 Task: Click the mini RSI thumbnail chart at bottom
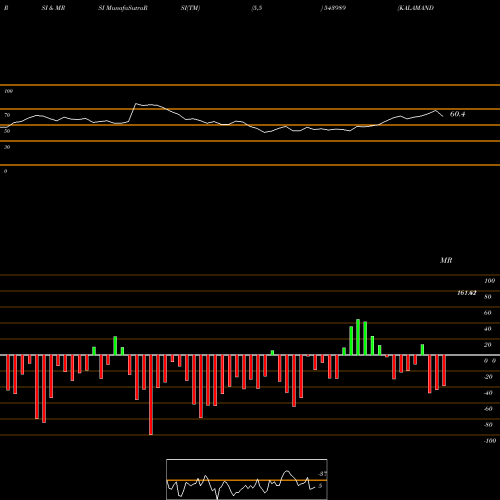[247, 479]
